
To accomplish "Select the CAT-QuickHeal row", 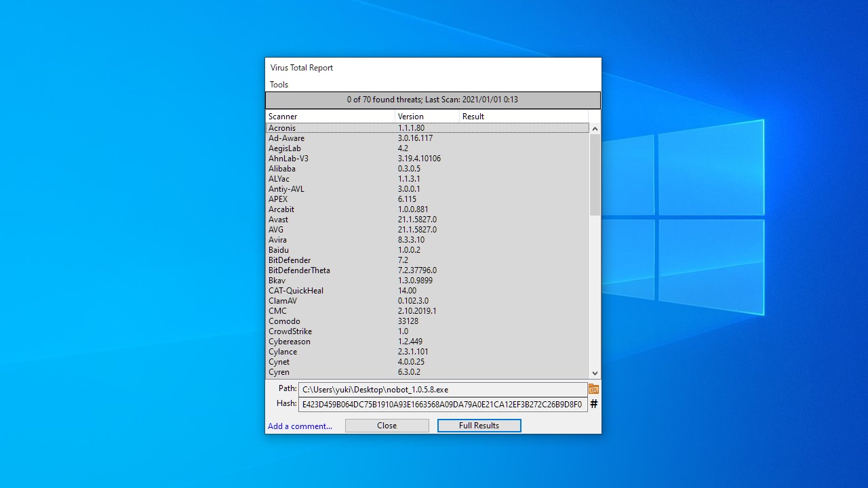I will pos(427,291).
